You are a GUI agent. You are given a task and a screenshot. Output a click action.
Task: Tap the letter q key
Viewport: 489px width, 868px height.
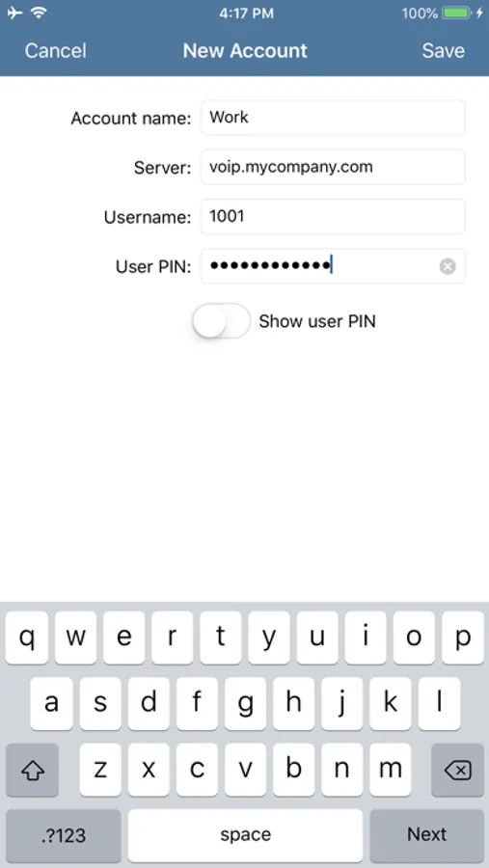[27, 637]
